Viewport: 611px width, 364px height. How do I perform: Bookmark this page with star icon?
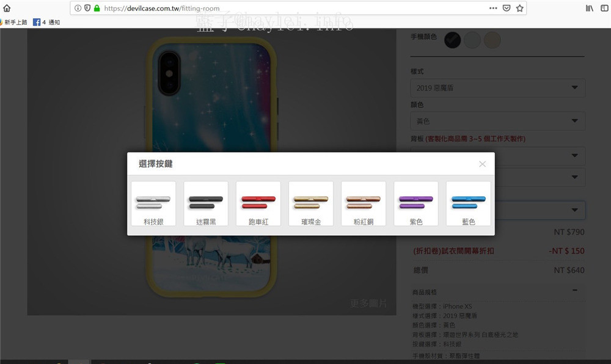pyautogui.click(x=520, y=8)
